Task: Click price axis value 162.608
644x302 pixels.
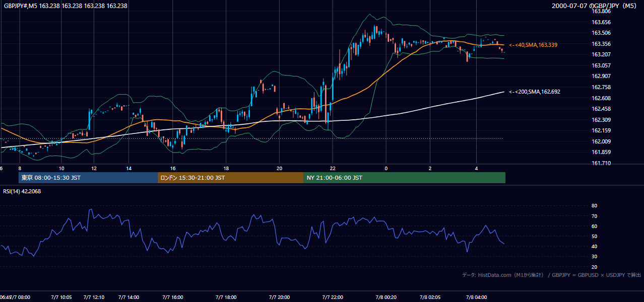Action: coord(602,98)
